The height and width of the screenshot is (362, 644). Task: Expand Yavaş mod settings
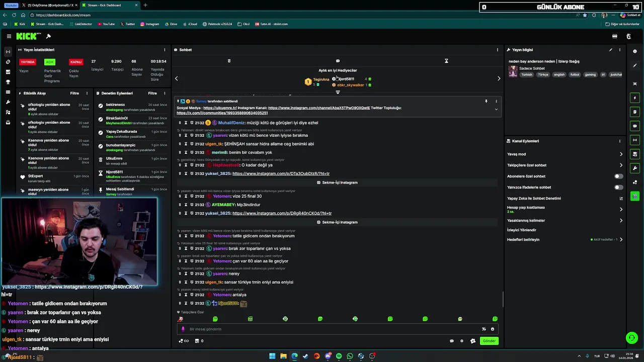pyautogui.click(x=565, y=154)
